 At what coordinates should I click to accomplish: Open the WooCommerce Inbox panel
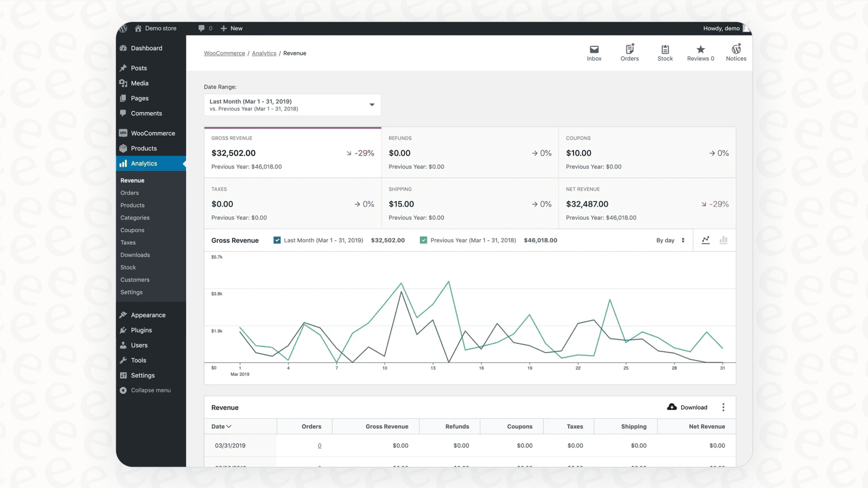(594, 52)
